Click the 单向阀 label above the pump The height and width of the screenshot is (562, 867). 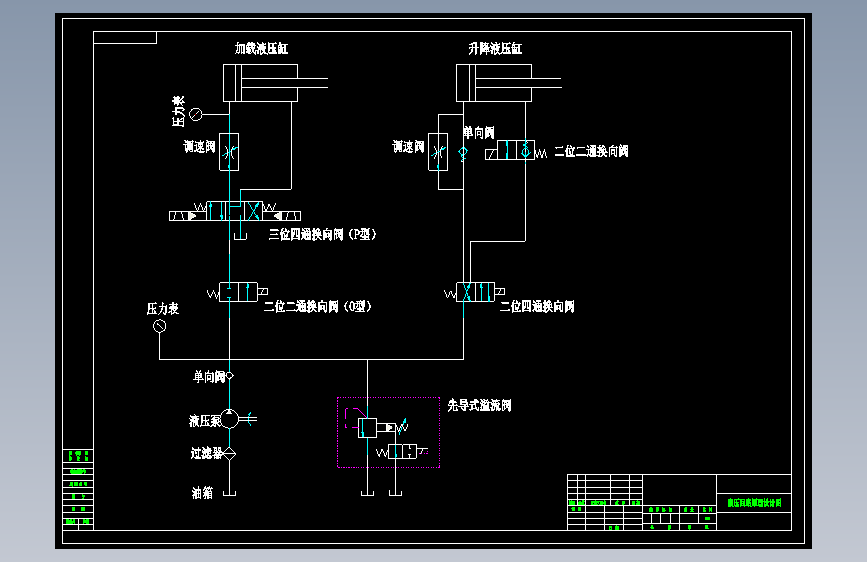coord(208,377)
